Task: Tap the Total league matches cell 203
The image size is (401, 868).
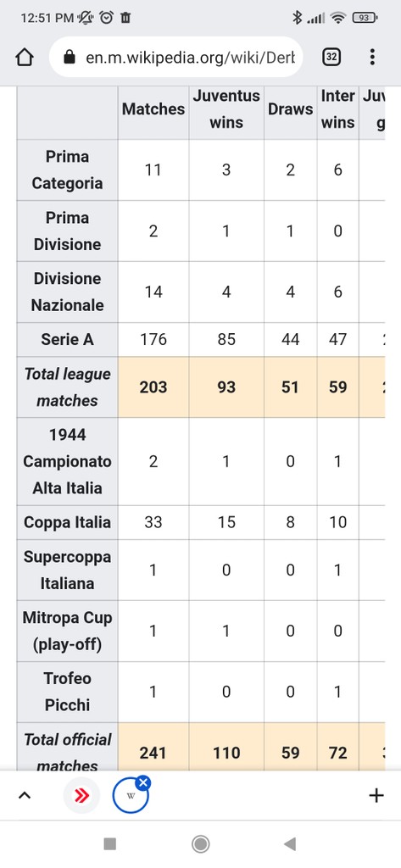Action: [153, 387]
